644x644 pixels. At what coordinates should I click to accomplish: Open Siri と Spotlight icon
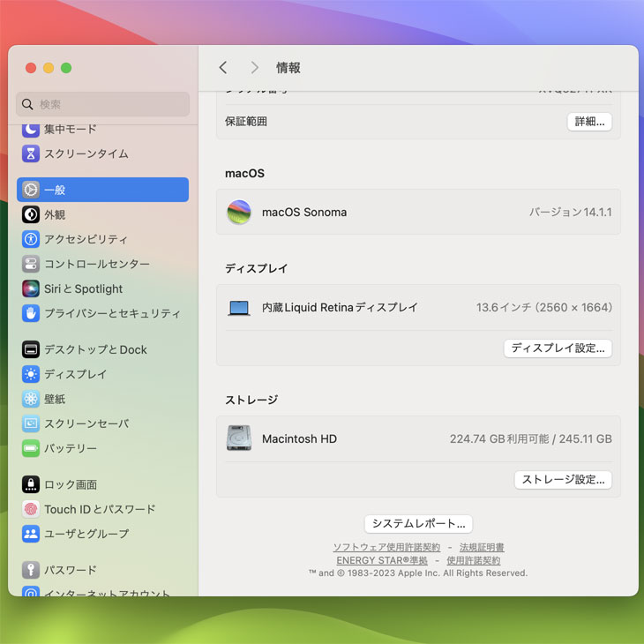click(x=31, y=288)
